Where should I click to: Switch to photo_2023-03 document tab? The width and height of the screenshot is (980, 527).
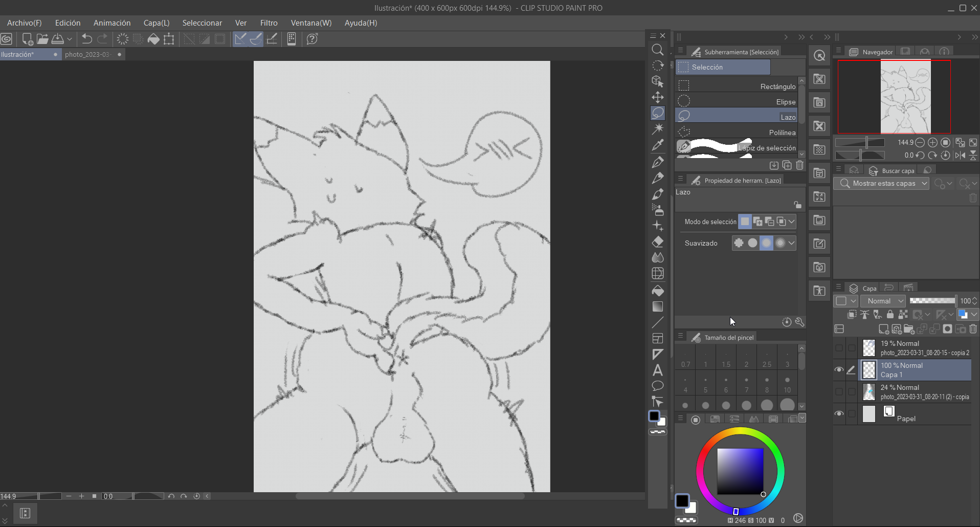93,54
